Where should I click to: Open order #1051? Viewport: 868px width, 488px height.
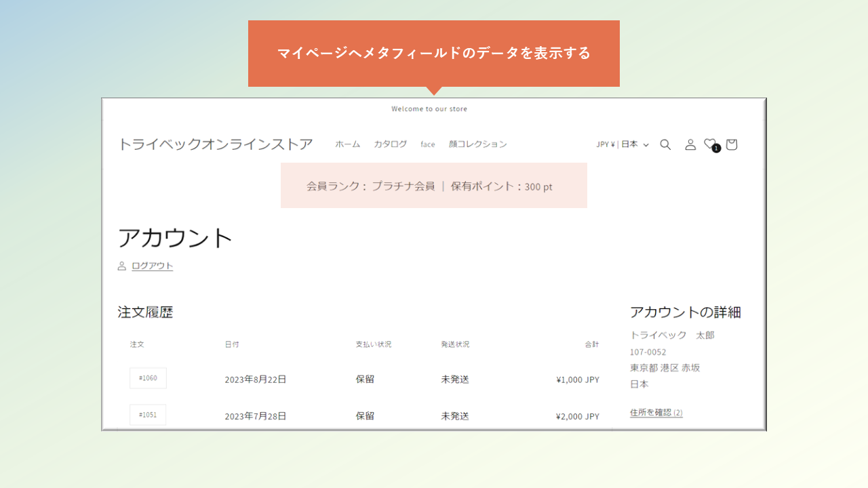pos(148,415)
